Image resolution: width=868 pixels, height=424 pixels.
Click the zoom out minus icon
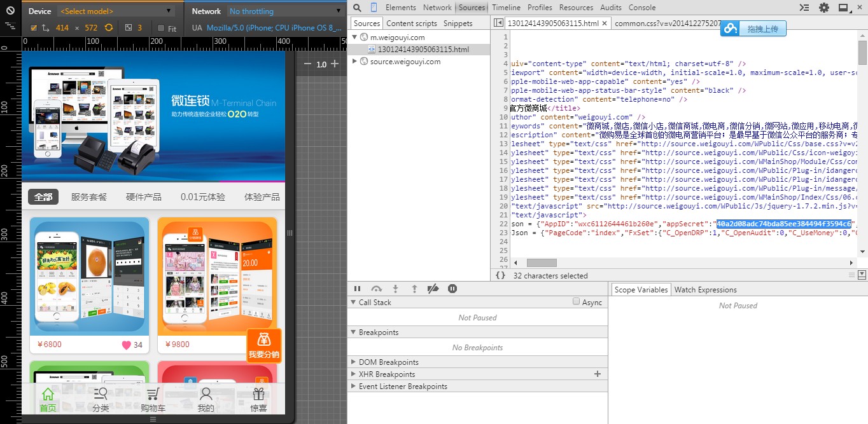click(x=308, y=64)
